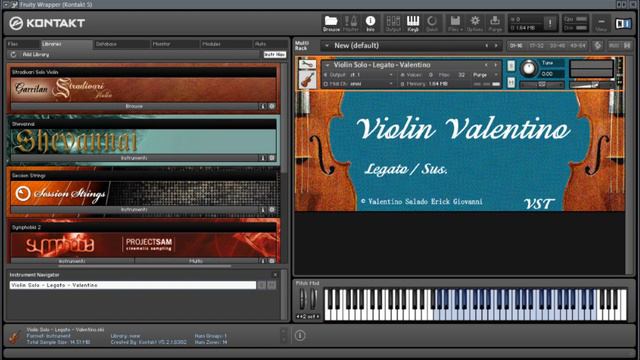Select Violin Solo entry in Instrument Navigator
Screen dimensions: 640x360
click(133, 285)
